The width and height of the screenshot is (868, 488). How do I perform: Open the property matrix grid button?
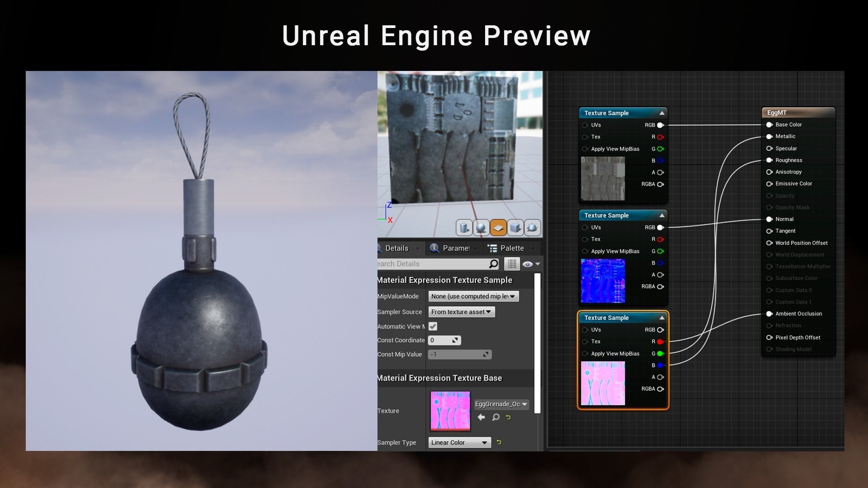pos(512,264)
